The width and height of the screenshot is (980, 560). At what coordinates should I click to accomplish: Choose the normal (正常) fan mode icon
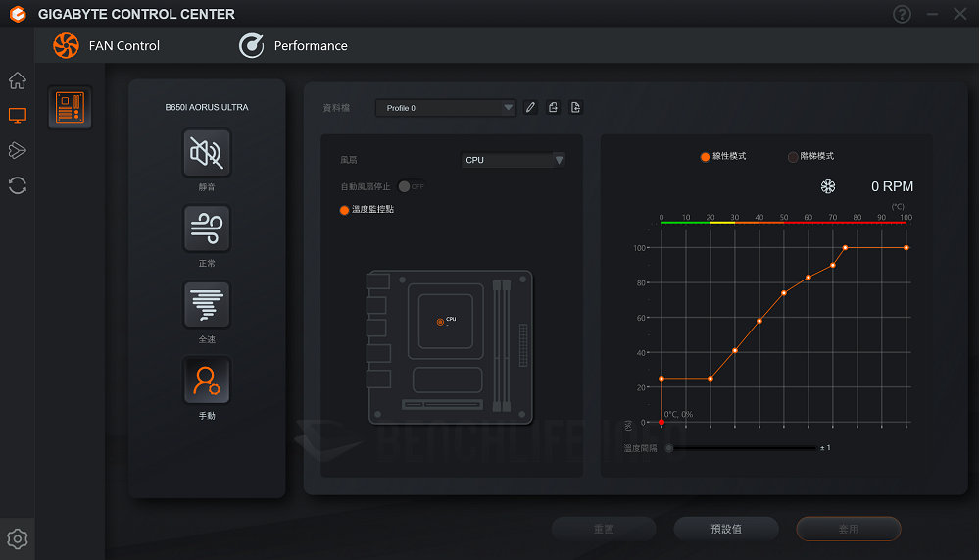(x=207, y=229)
